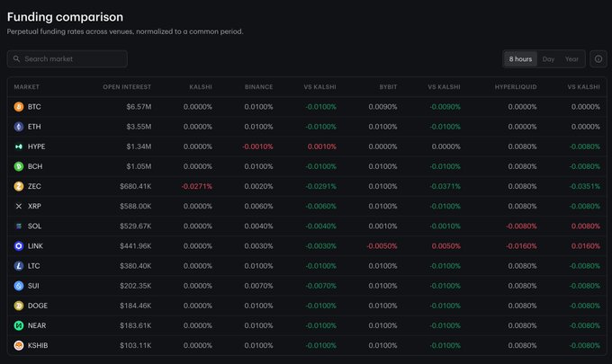This screenshot has height=364, width=612.
Task: Click SUI open interest $202.35K
Action: click(135, 286)
